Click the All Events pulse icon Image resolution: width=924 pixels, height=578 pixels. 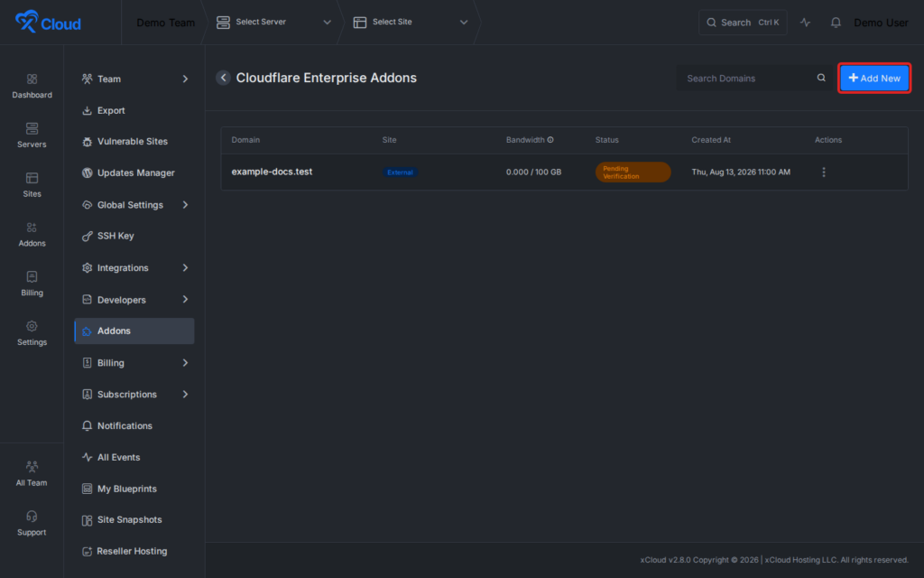click(88, 457)
